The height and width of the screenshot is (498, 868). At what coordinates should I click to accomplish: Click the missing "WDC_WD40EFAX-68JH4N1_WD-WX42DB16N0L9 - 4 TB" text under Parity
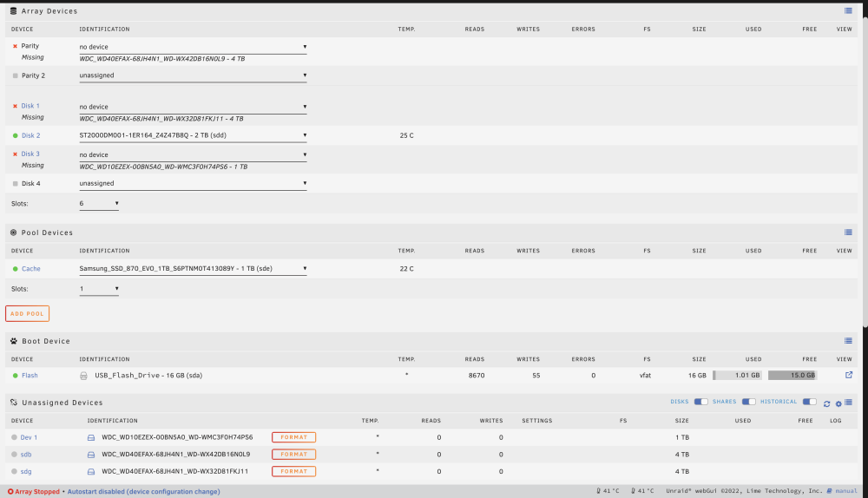point(162,59)
